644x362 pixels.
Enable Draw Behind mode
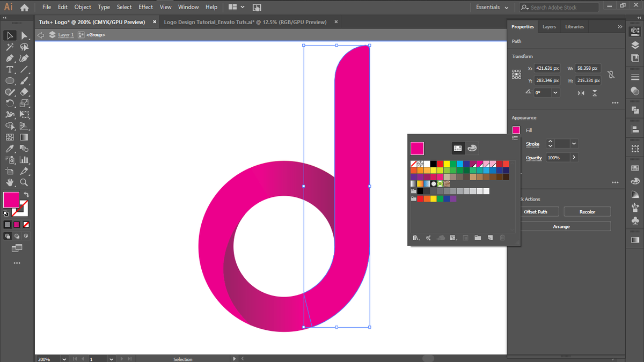(17, 236)
